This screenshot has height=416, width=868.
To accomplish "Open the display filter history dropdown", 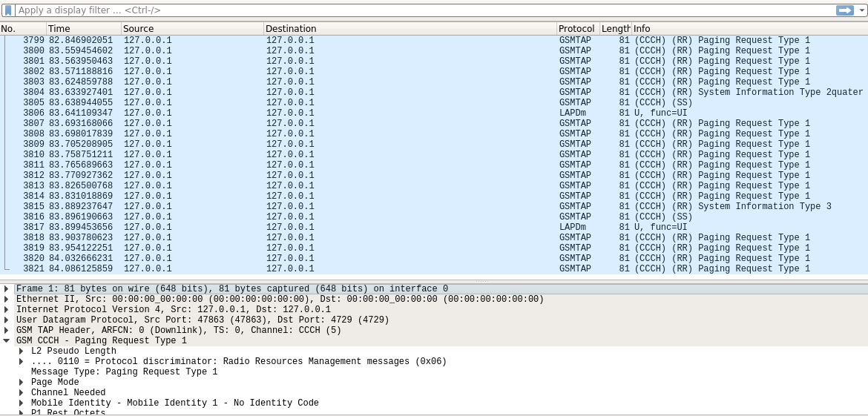I will tap(861, 10).
